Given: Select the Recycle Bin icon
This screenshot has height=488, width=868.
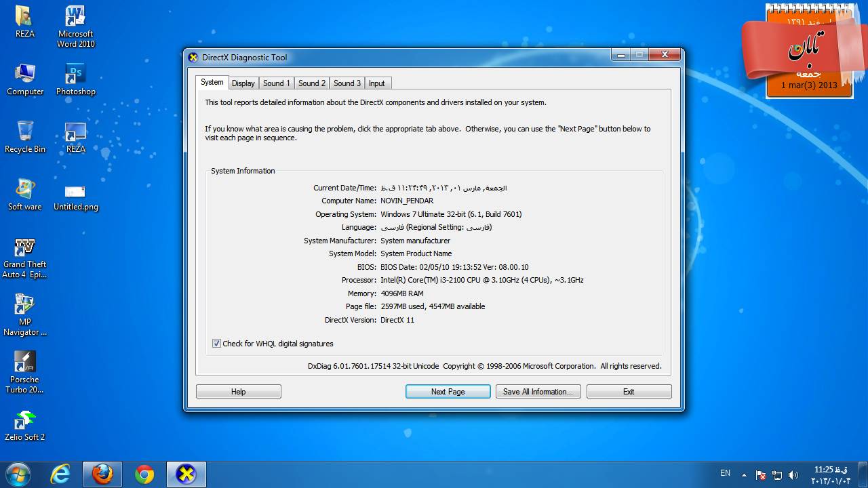Looking at the screenshot, I should [25, 138].
